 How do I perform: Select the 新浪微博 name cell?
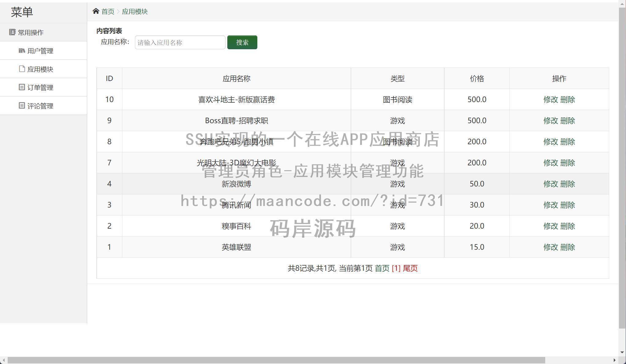(237, 184)
